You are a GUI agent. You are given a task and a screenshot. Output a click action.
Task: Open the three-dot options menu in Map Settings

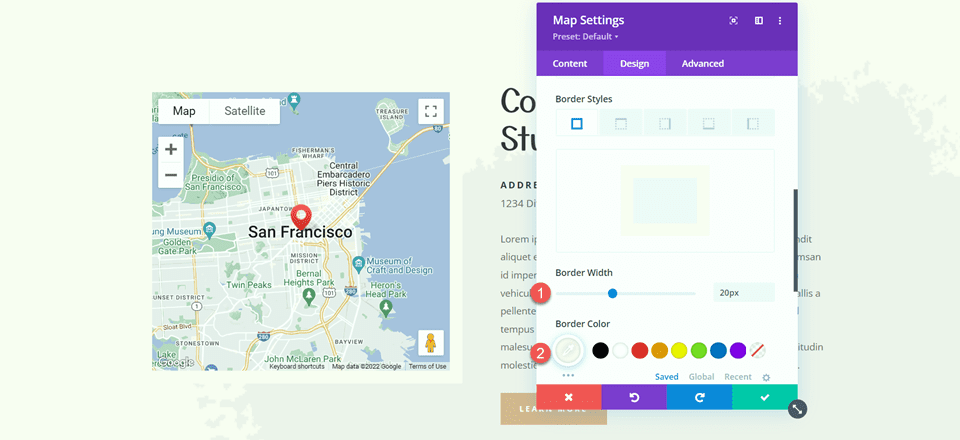point(779,21)
